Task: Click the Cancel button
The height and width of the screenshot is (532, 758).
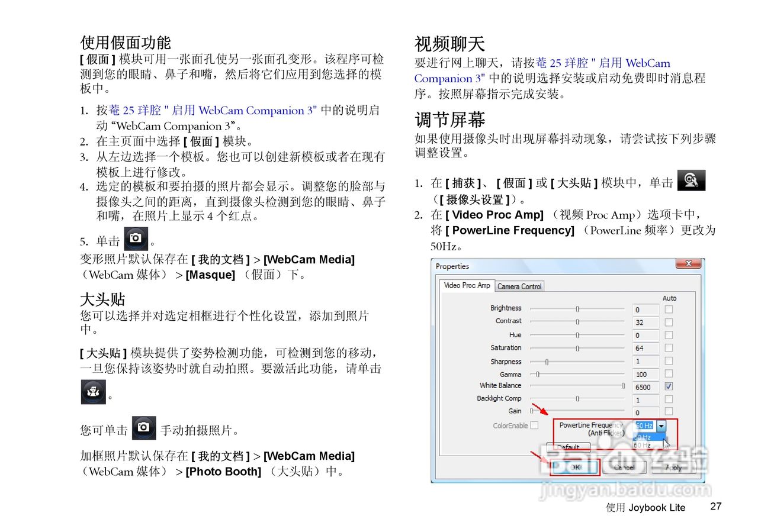Action: coord(625,467)
